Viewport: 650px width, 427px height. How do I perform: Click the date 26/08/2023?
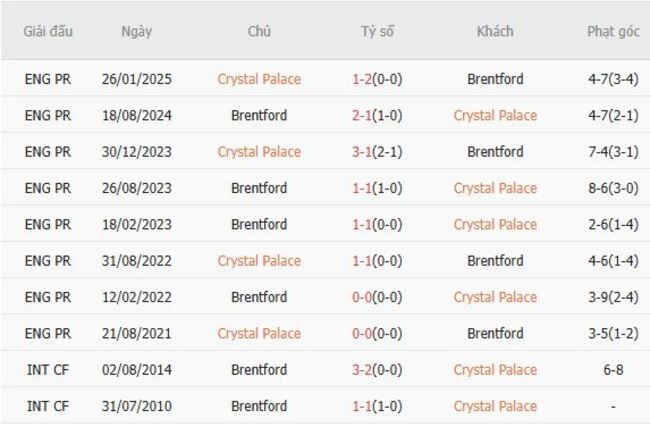pyautogui.click(x=137, y=188)
